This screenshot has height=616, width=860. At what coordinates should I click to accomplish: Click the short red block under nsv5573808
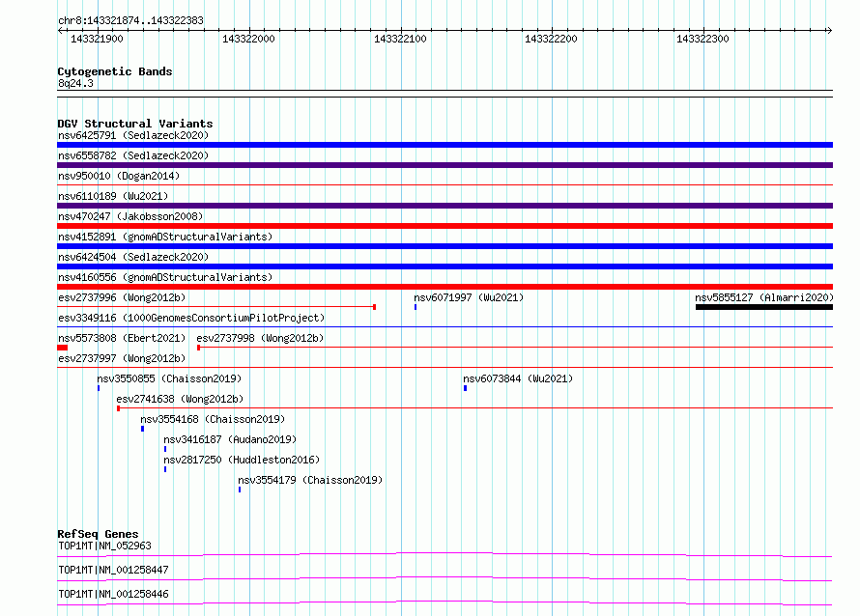pos(63,348)
